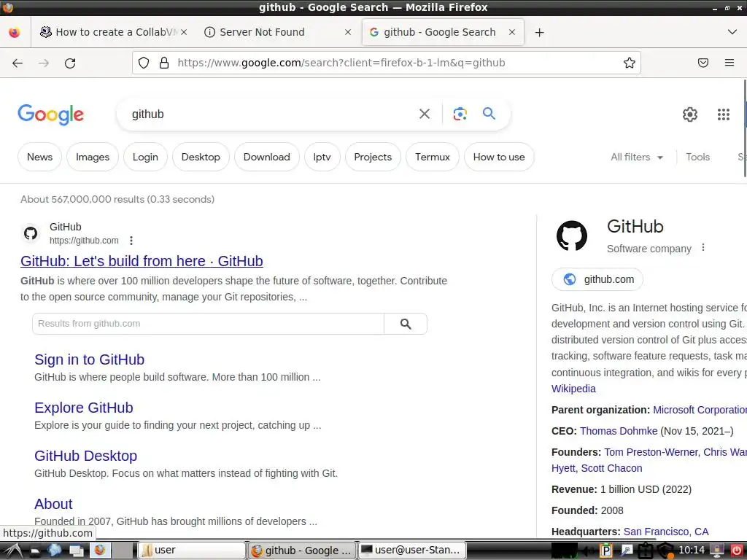Viewport: 747px width, 560px height.
Task: Open the Tools options
Action: (x=697, y=157)
